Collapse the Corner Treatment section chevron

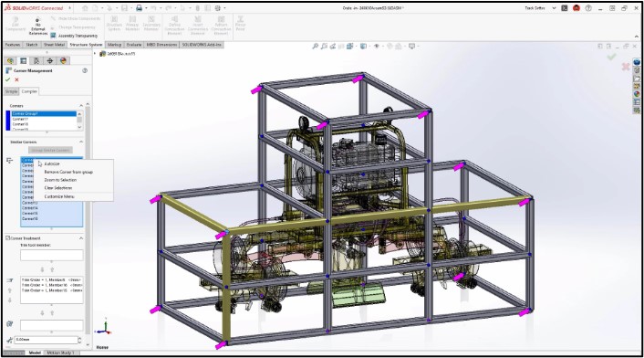pos(81,238)
